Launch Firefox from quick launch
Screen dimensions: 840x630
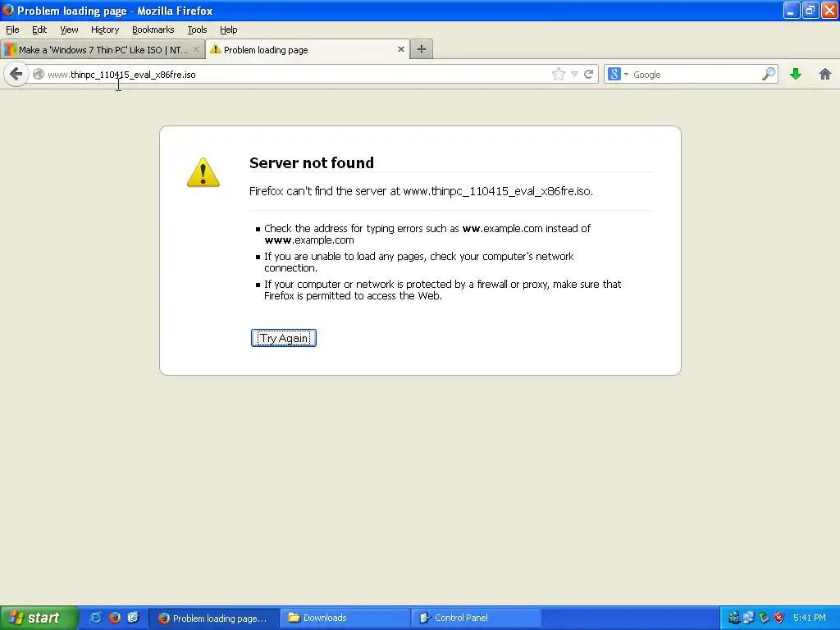(x=114, y=618)
